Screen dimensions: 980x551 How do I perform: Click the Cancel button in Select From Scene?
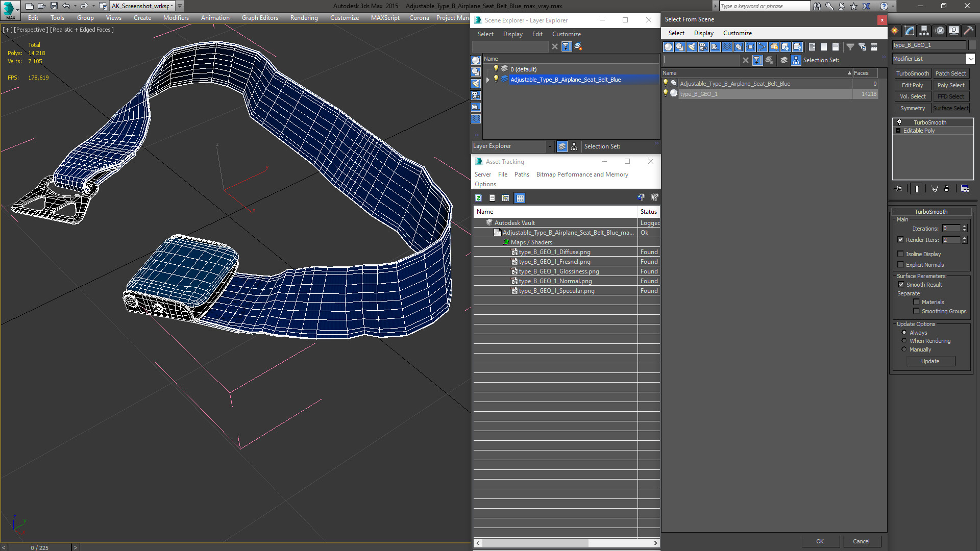[x=861, y=541]
